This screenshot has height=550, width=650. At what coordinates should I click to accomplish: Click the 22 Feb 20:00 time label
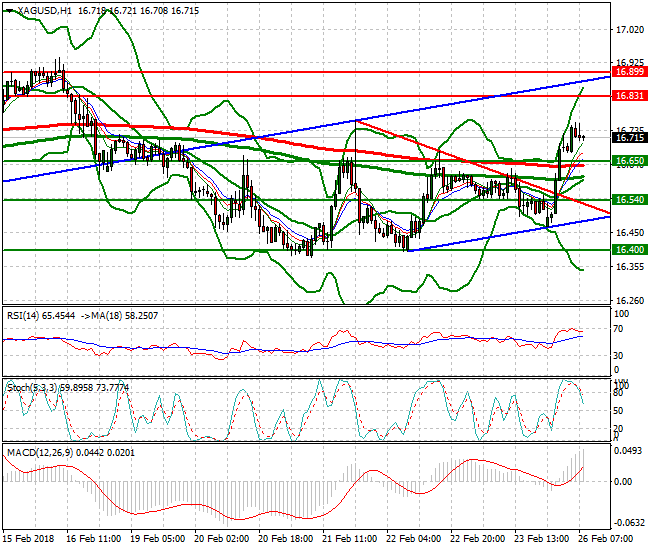[x=478, y=539]
